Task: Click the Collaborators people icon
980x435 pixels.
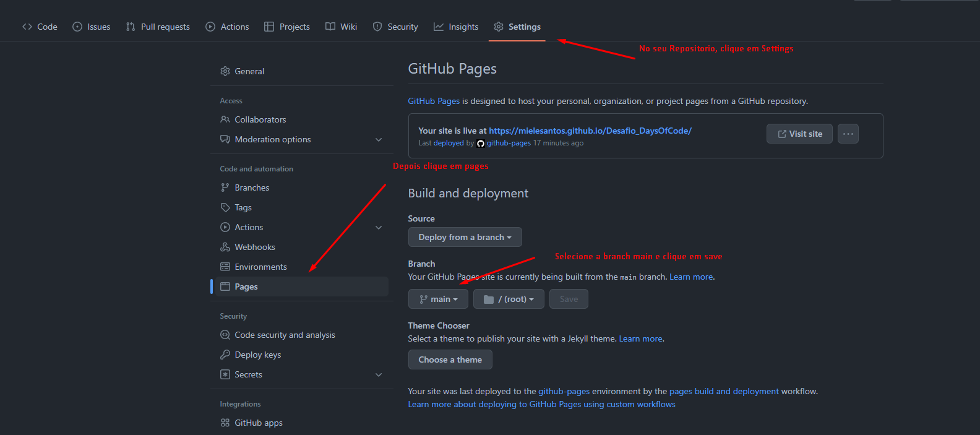Action: pyautogui.click(x=225, y=119)
